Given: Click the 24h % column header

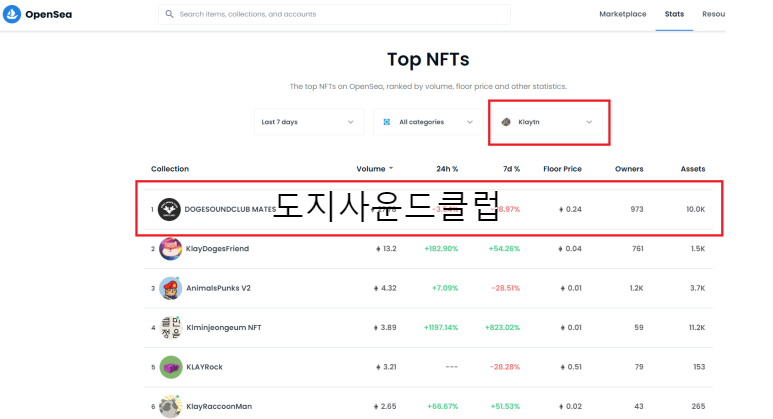Looking at the screenshot, I should pos(447,169).
